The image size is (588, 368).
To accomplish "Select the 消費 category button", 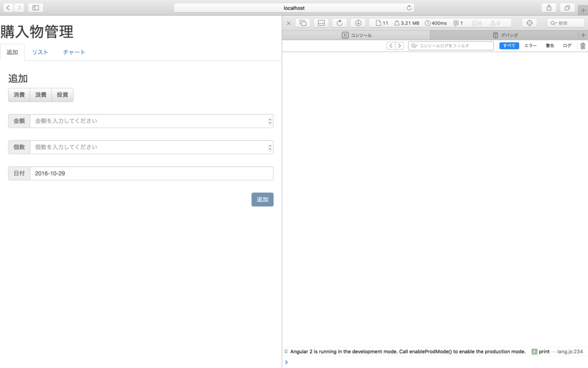I will [x=19, y=95].
